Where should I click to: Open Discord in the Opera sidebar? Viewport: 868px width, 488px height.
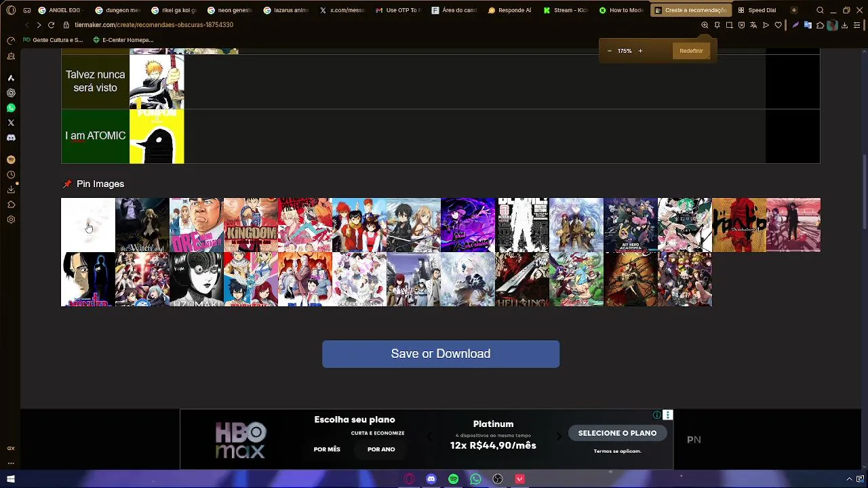[x=11, y=138]
